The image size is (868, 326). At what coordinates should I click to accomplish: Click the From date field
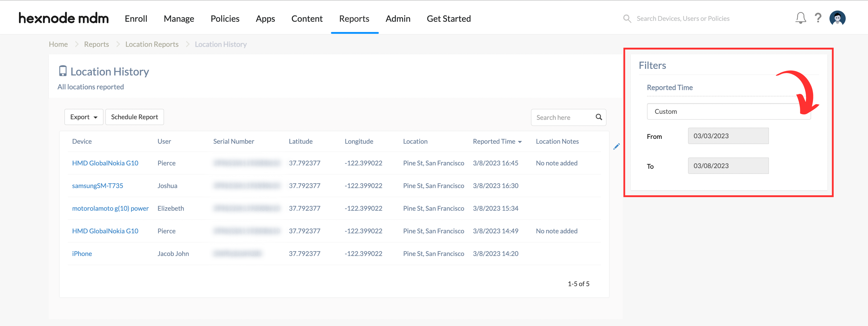[x=728, y=136]
